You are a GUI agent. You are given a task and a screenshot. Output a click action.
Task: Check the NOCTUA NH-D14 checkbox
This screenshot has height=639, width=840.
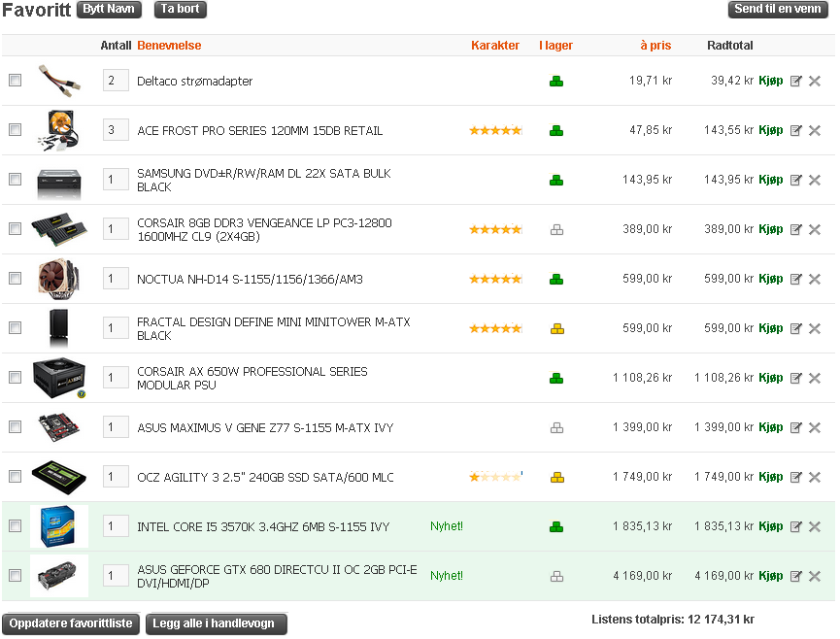pos(15,278)
